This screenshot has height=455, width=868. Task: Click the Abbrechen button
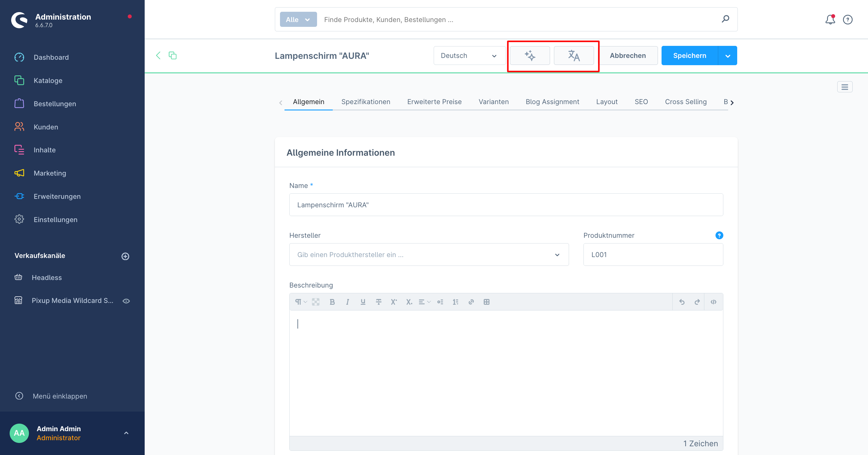click(627, 56)
